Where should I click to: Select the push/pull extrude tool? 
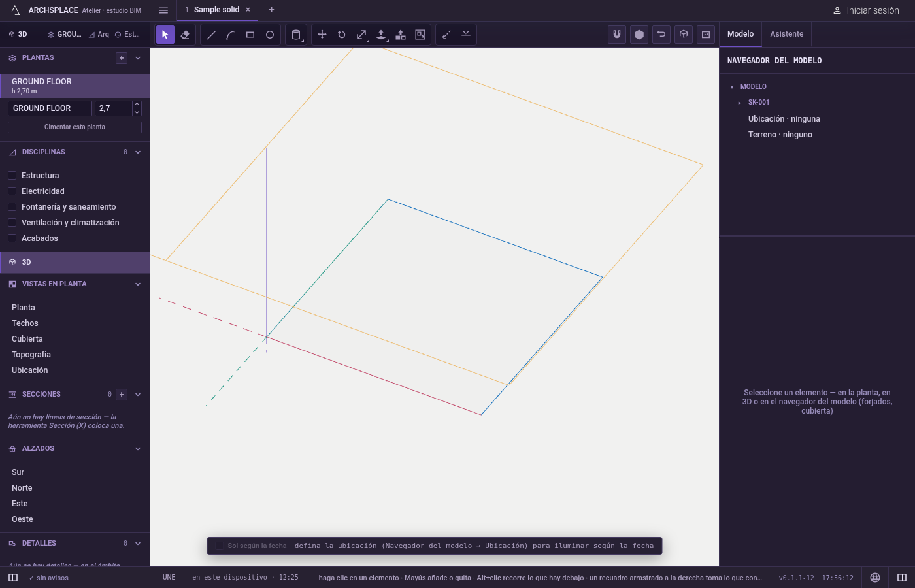click(x=381, y=35)
